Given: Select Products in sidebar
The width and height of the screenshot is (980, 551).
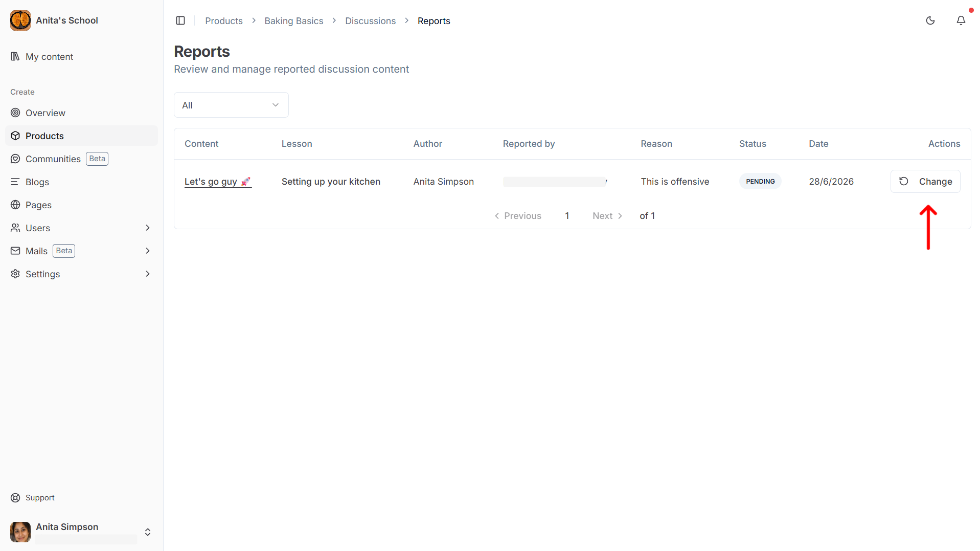Looking at the screenshot, I should [x=82, y=136].
